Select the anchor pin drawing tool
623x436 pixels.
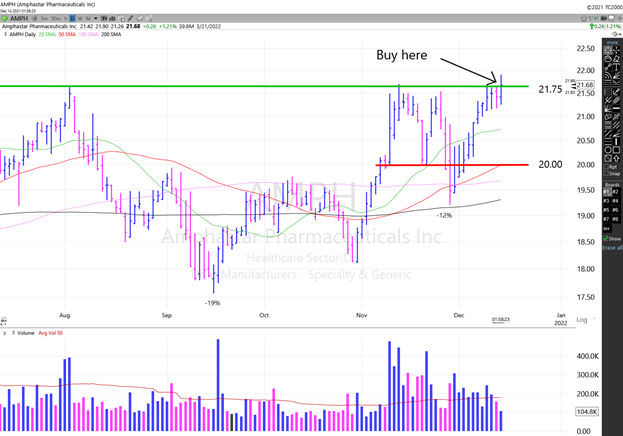point(616,91)
